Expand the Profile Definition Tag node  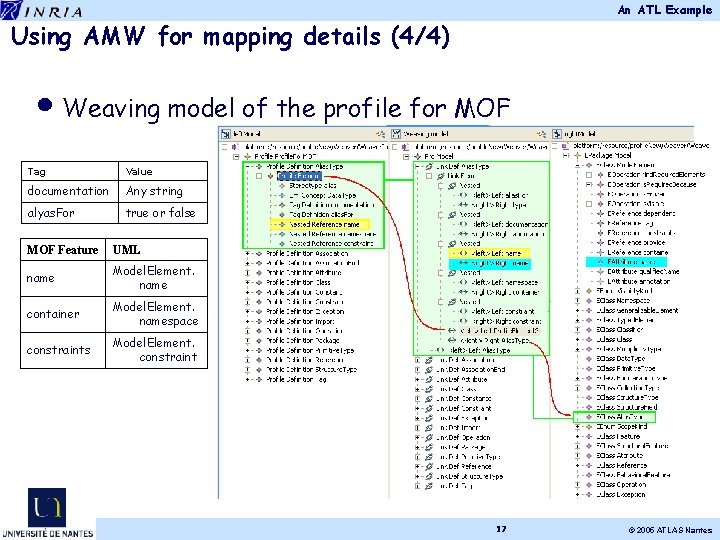click(x=248, y=379)
